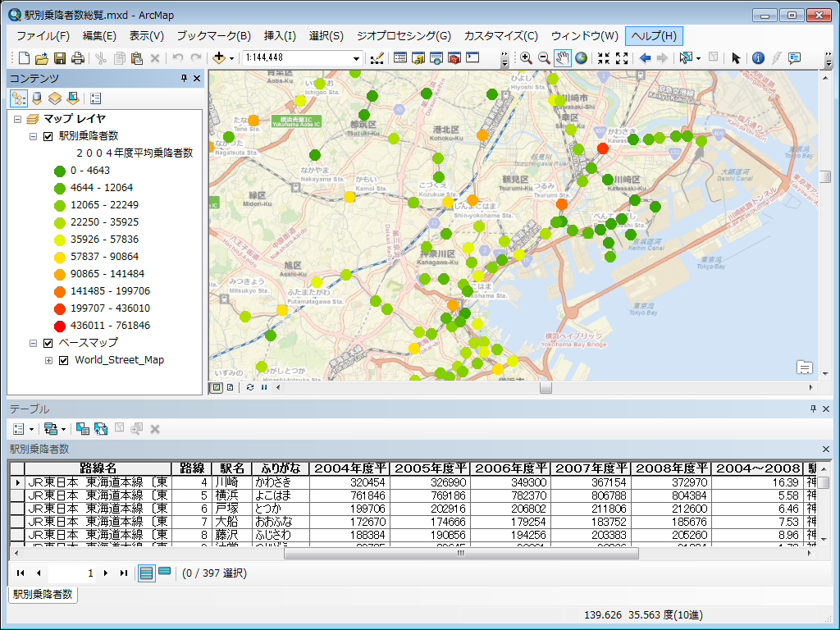Show all records view button

click(x=146, y=573)
